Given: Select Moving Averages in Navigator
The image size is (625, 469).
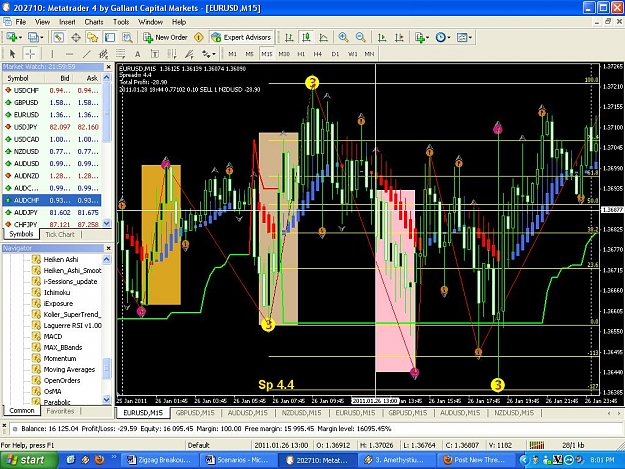Looking at the screenshot, I should coord(69,369).
